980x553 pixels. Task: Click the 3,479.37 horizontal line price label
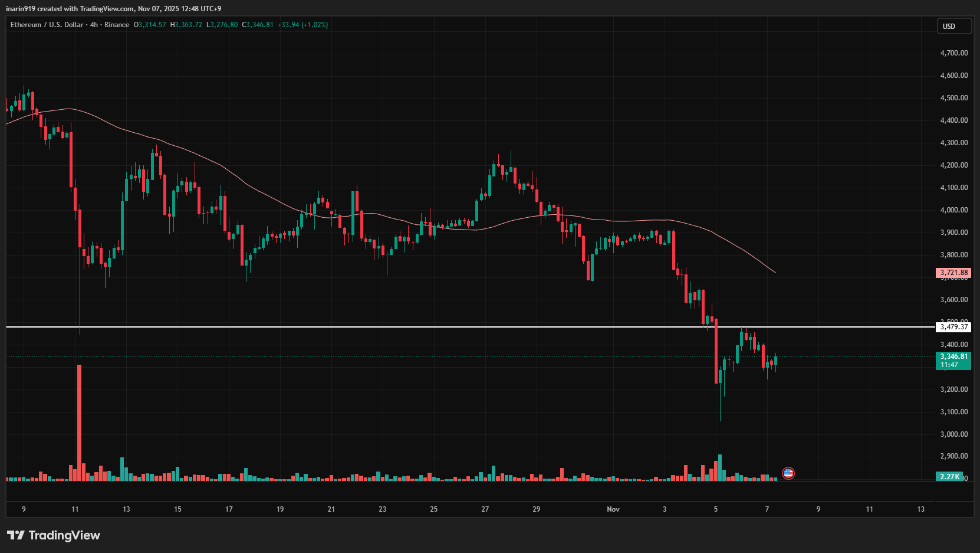point(953,327)
